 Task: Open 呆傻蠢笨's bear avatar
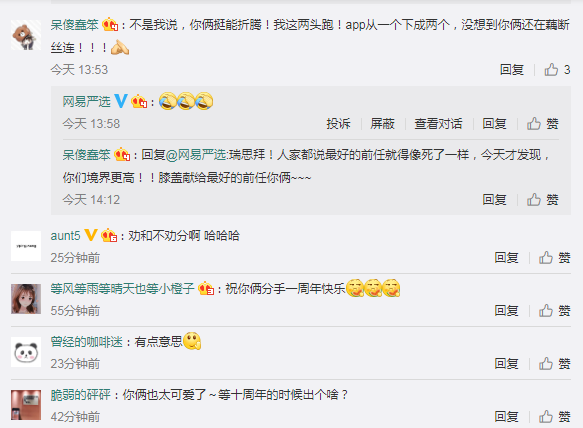(26, 35)
